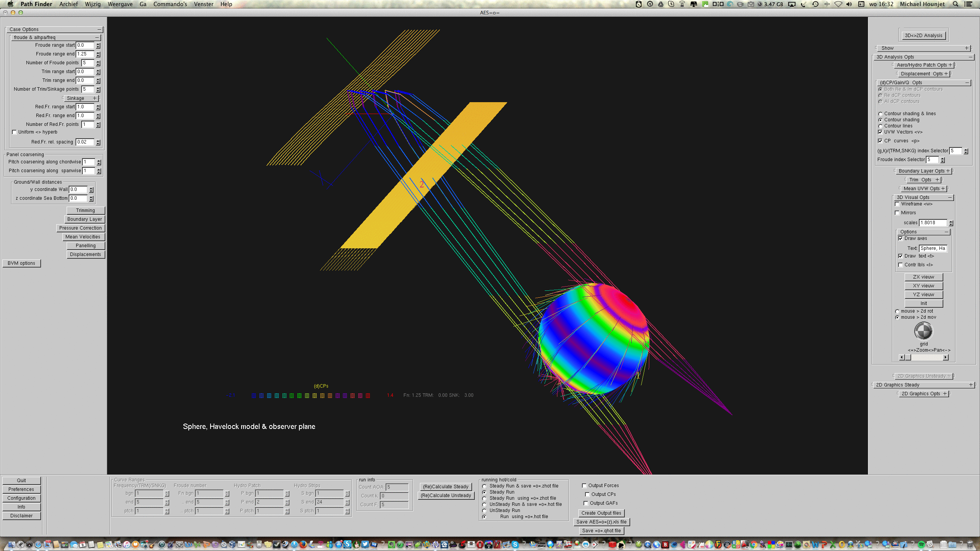
Task: Click the Zoom/Pan scrollbar left arrow
Action: [902, 357]
